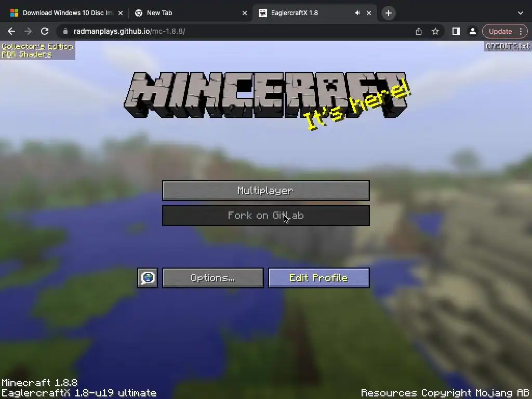Open Edit Profile screen

(319, 278)
